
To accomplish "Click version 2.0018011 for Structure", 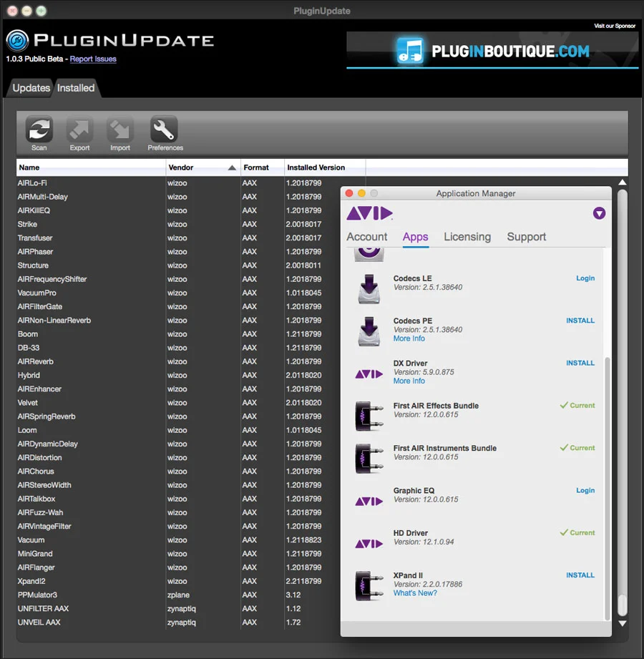I will [303, 265].
